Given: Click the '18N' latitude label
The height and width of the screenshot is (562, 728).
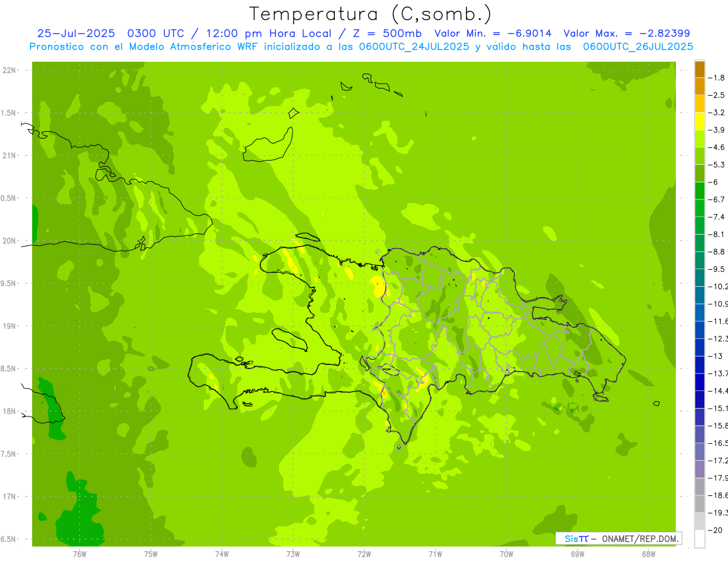Looking at the screenshot, I should click(x=9, y=411).
